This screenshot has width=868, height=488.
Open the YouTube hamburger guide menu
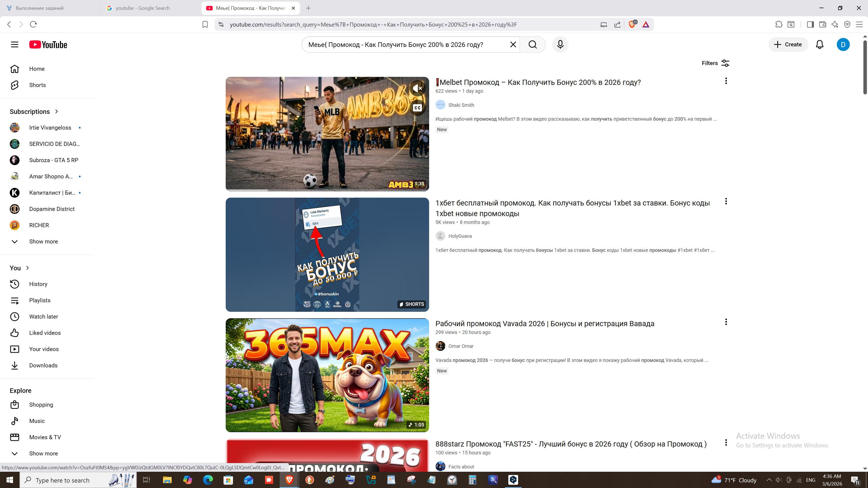point(14,44)
